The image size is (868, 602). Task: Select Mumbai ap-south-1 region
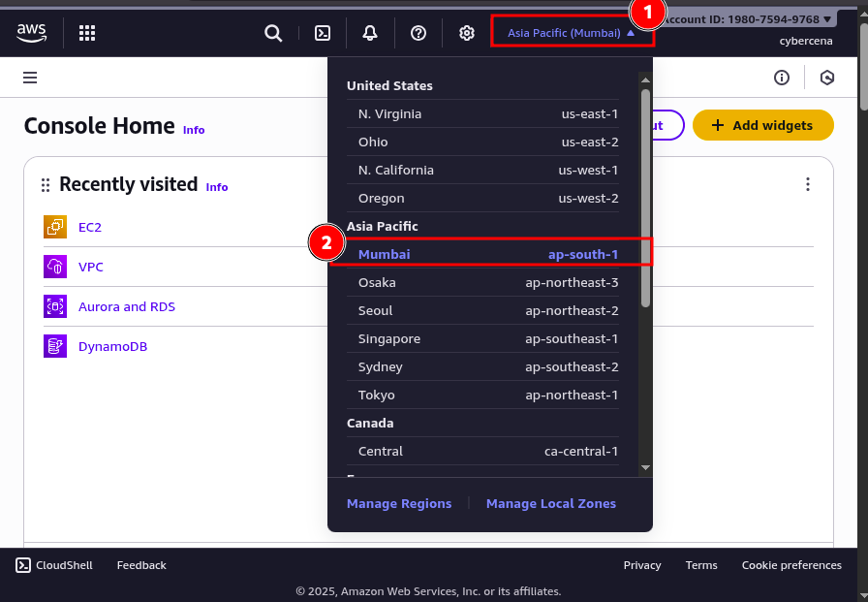click(x=482, y=255)
